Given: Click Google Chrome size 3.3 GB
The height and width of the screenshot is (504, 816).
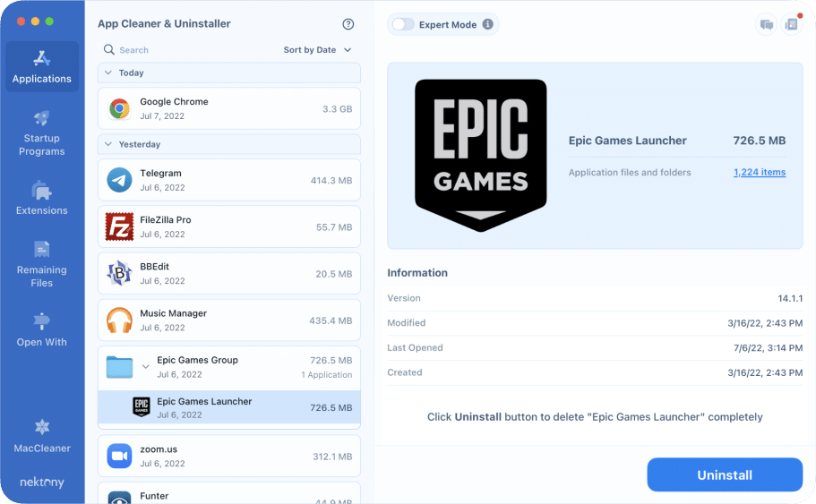Looking at the screenshot, I should 337,108.
